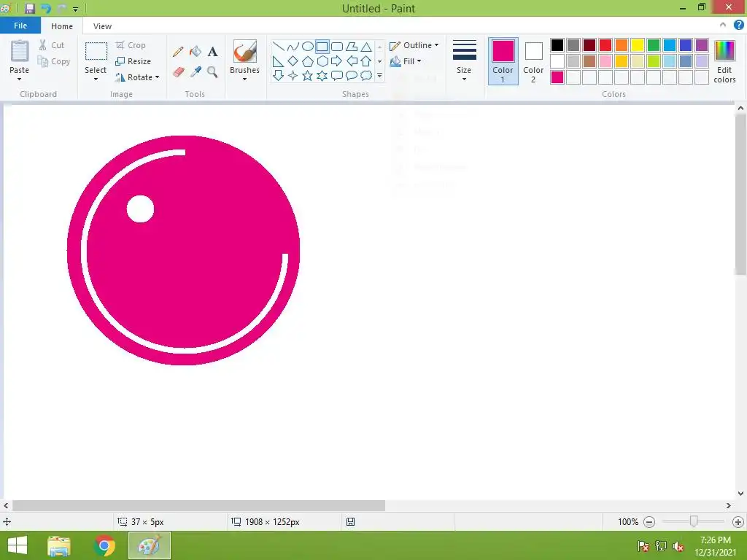
Task: Choose the Up arrow shape
Action: click(366, 61)
